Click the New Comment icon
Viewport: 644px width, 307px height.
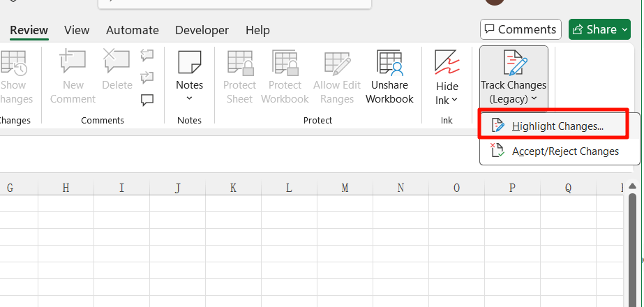[x=73, y=61]
